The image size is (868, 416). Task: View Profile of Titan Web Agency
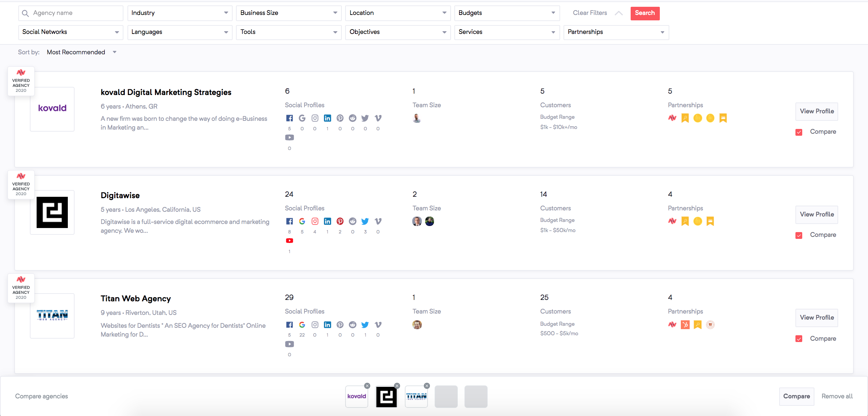pos(816,318)
